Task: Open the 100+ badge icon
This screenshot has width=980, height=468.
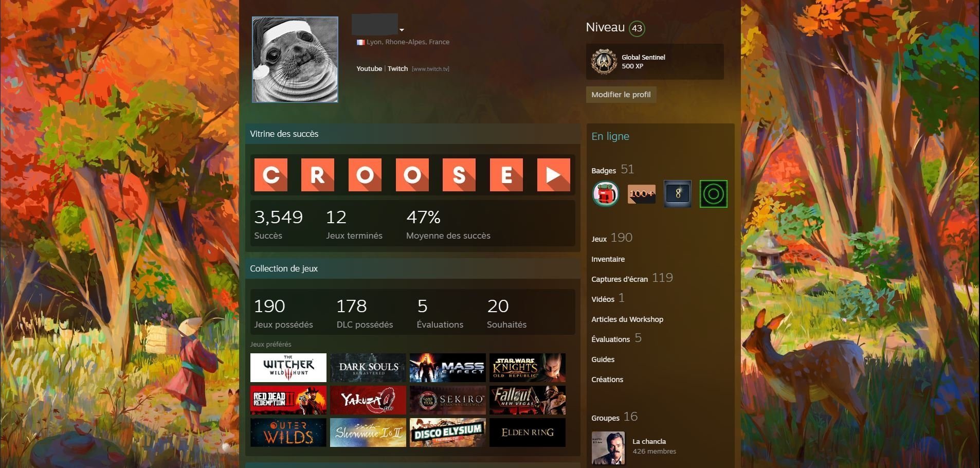Action: (642, 194)
